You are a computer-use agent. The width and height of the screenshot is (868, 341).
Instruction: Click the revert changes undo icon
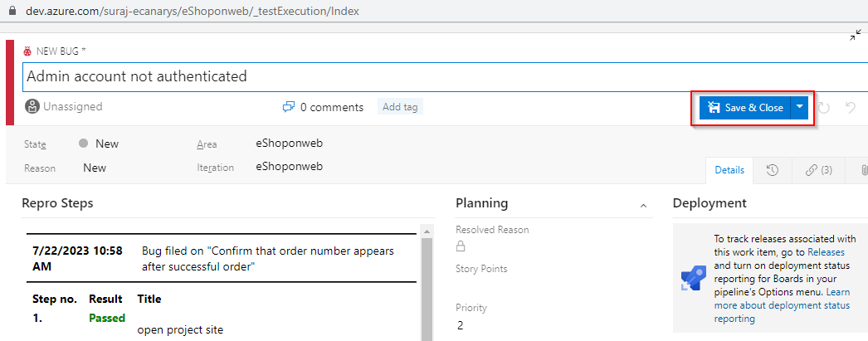click(x=851, y=107)
